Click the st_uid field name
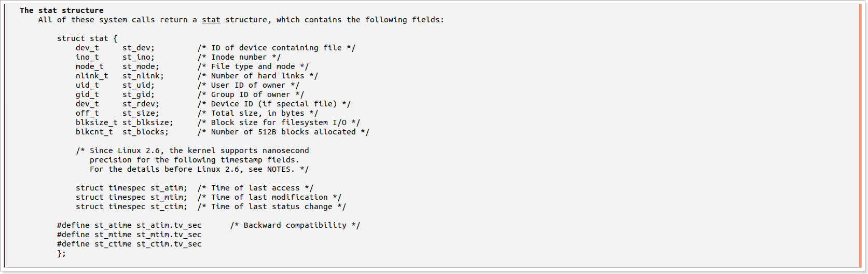The image size is (868, 274). [138, 85]
